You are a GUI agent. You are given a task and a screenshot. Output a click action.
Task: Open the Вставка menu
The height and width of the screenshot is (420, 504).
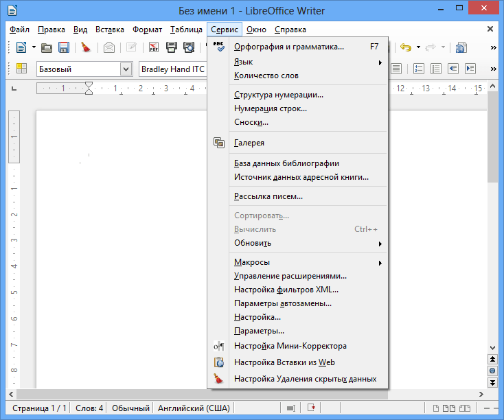click(110, 30)
